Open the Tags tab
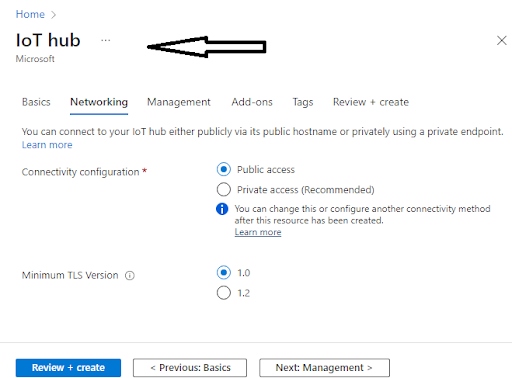512x378 pixels. (303, 102)
